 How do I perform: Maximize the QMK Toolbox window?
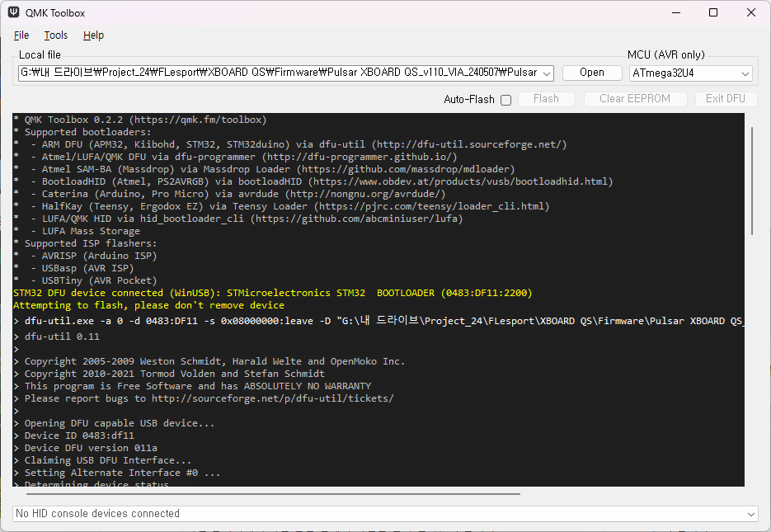(713, 13)
